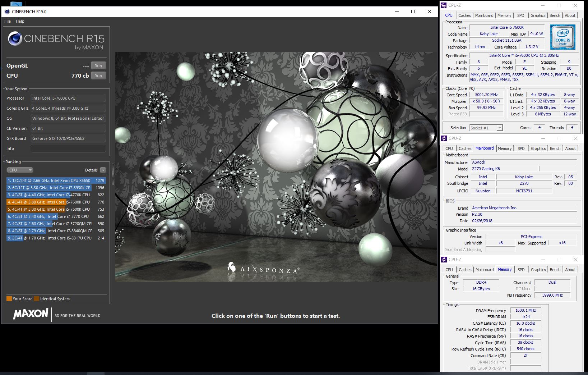Select ranking row Core i5-3317U
Viewport: 588px width, 375px height.
[56, 238]
